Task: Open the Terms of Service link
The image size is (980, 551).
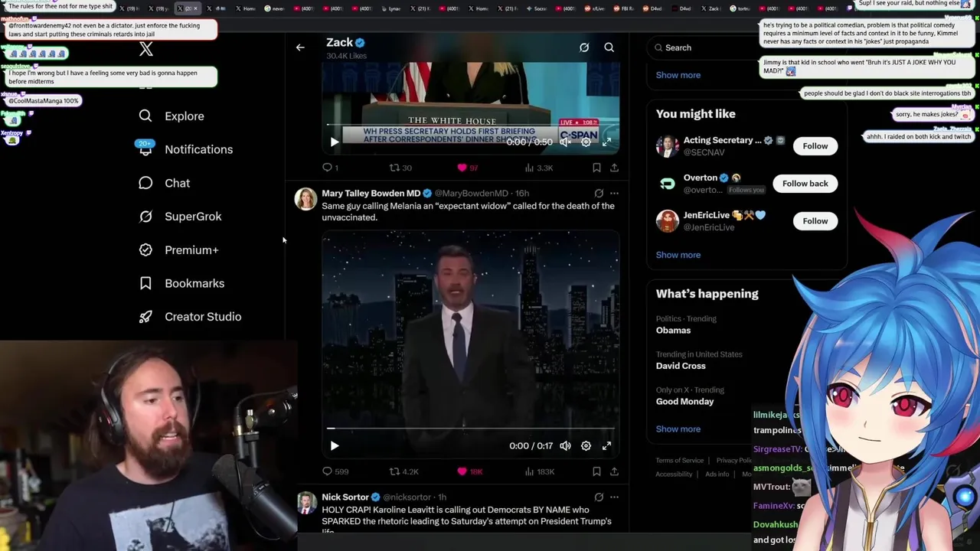Action: pyautogui.click(x=679, y=461)
